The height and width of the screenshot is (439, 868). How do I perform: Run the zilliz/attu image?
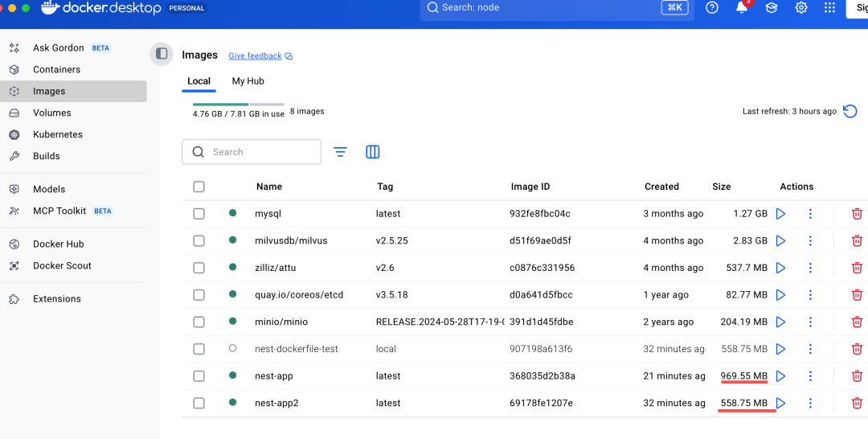click(780, 268)
